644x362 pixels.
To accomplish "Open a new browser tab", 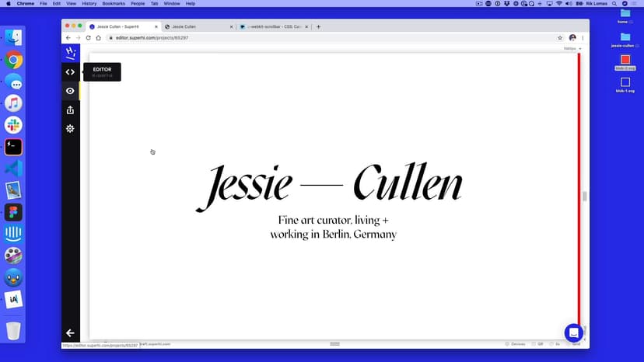I will [319, 26].
